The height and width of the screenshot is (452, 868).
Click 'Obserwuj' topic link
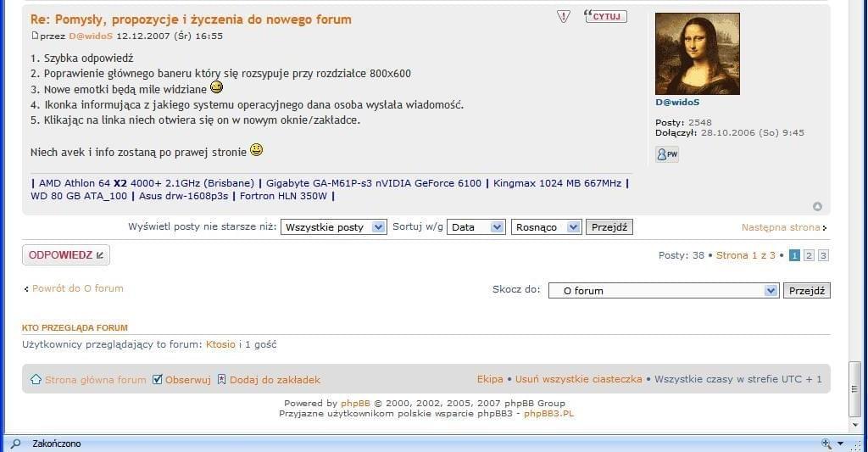[x=187, y=380]
